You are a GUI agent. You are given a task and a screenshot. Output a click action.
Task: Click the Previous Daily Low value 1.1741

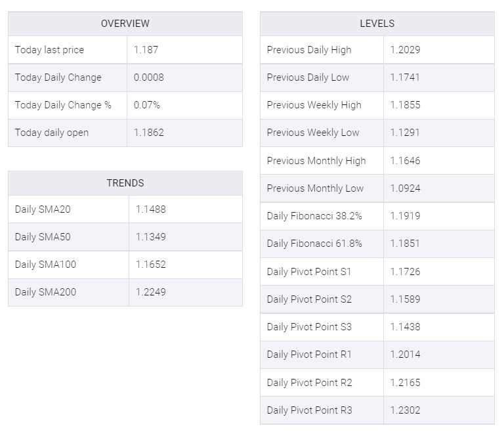click(x=405, y=77)
